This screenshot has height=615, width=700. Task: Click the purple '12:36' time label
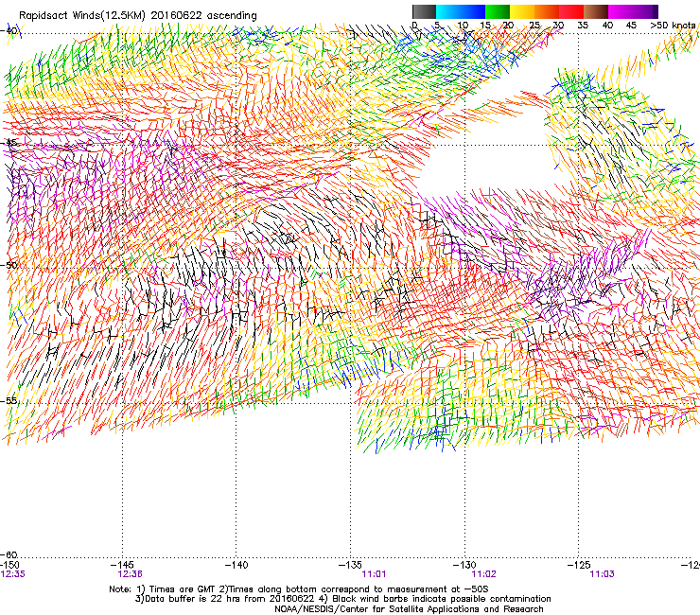tap(131, 574)
